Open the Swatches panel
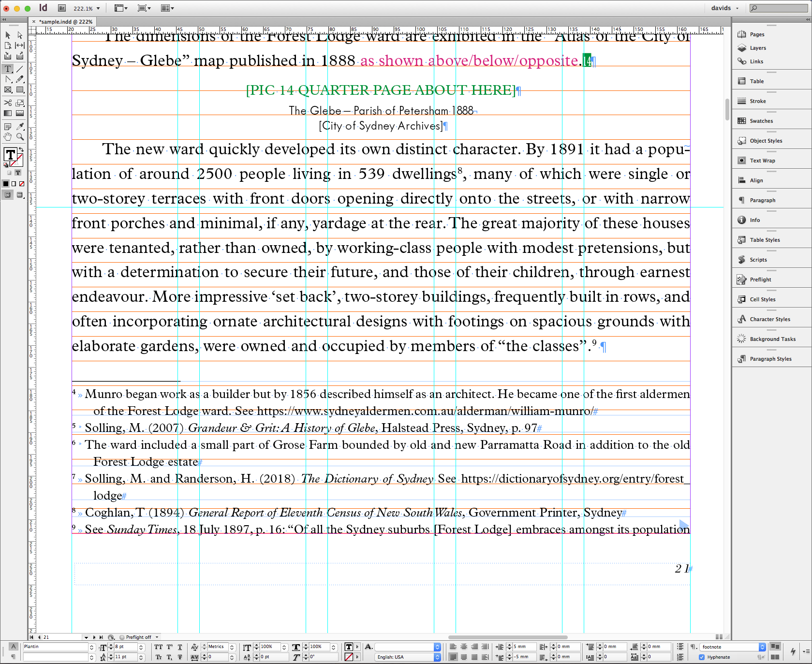 [x=761, y=121]
